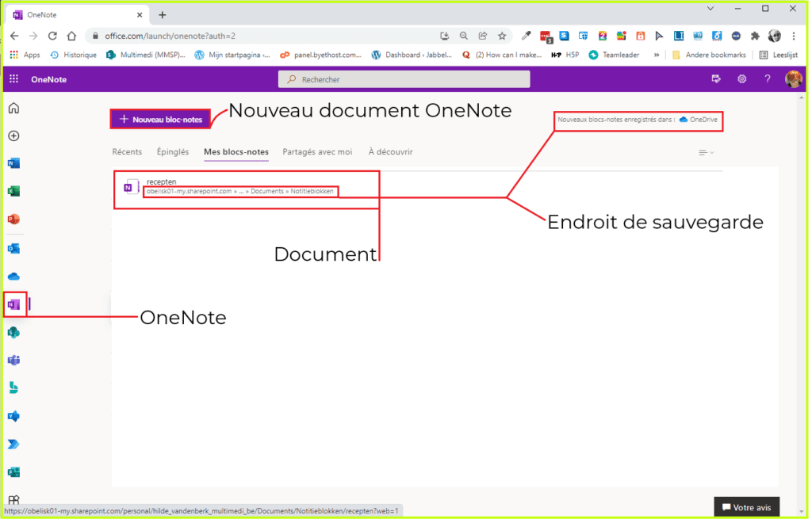Open OneDrive cloud icon in sidebar

[14, 277]
